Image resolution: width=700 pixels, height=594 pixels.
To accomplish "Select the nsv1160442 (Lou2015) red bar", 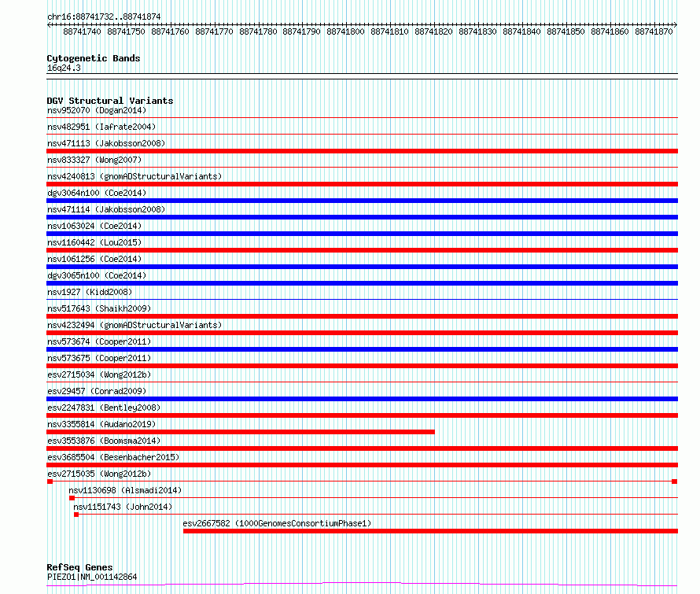I will (362, 250).
